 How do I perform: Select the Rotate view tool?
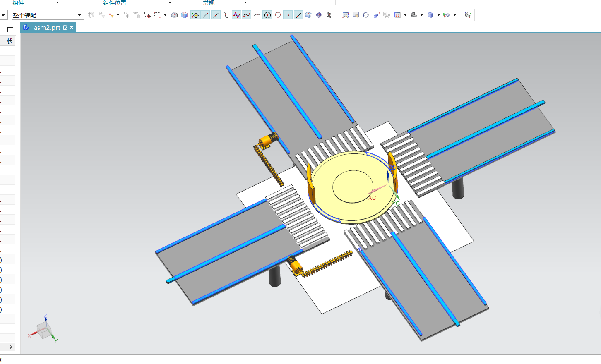pyautogui.click(x=366, y=15)
